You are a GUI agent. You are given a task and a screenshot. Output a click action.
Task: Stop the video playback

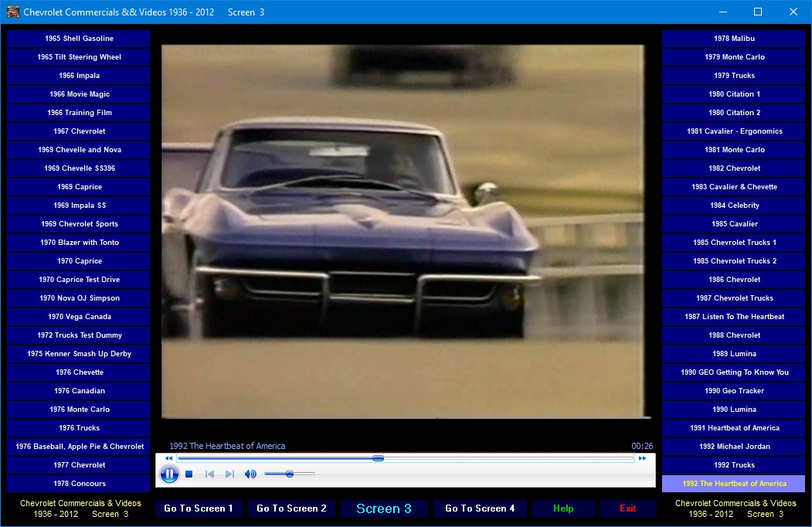pos(189,474)
